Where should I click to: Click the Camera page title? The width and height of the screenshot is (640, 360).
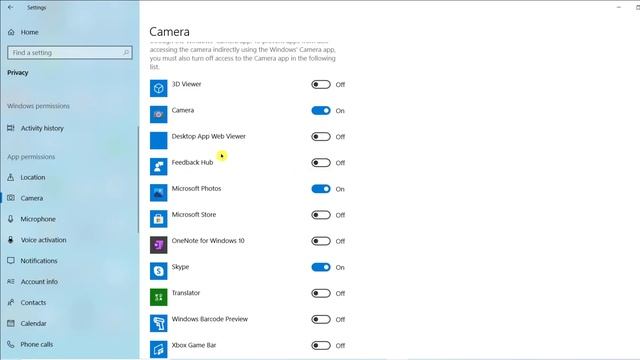tap(169, 32)
